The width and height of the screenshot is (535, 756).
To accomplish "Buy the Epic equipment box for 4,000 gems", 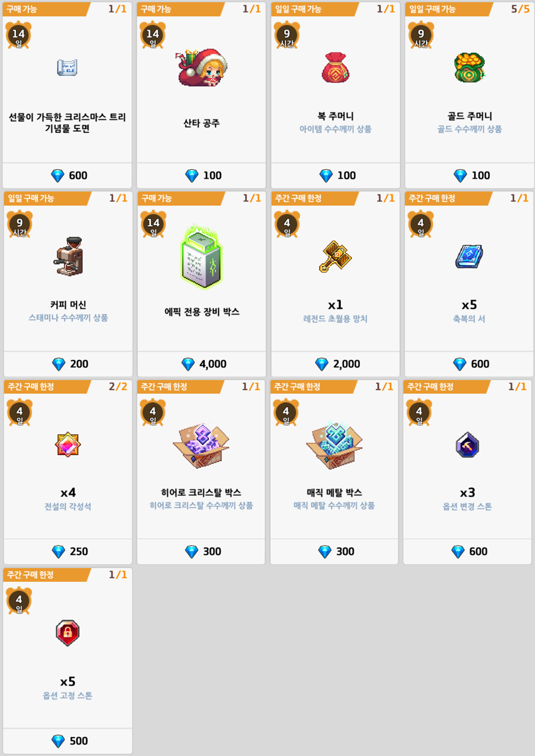I will click(202, 364).
